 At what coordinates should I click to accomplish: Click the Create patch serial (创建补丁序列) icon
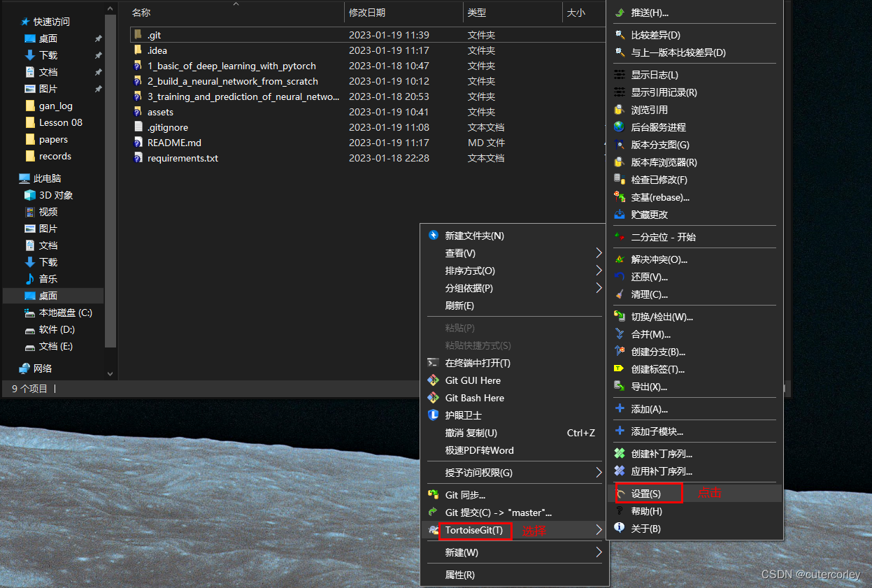620,454
